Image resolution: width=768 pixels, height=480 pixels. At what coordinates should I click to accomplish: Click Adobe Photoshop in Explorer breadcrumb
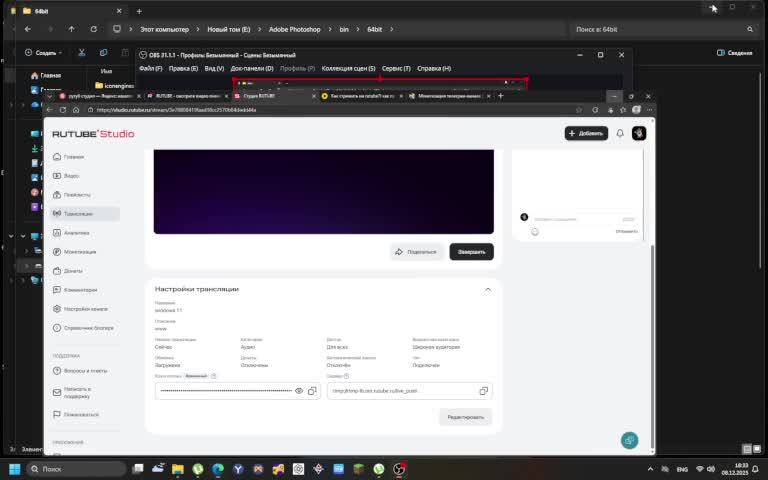point(294,29)
